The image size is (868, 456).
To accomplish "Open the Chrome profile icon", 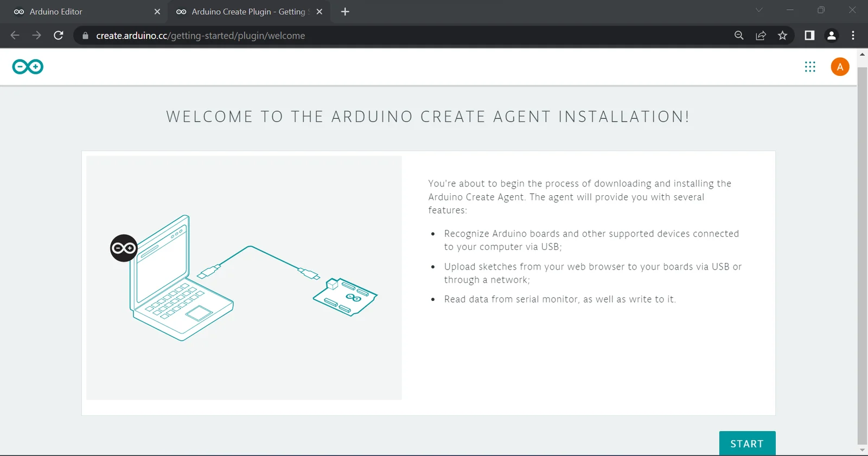I will 831,35.
